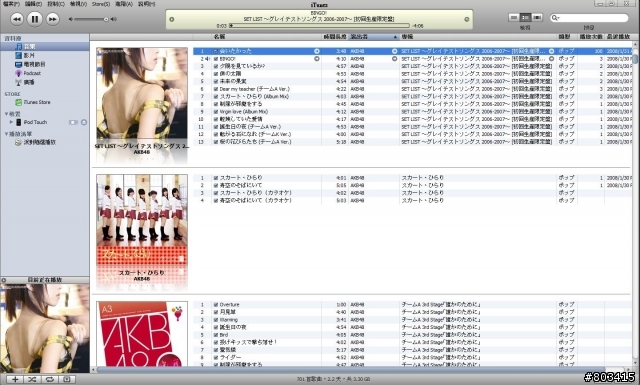This screenshot has width=640, height=385.
Task: Open the 檢視(V) menu
Action: (x=78, y=4)
